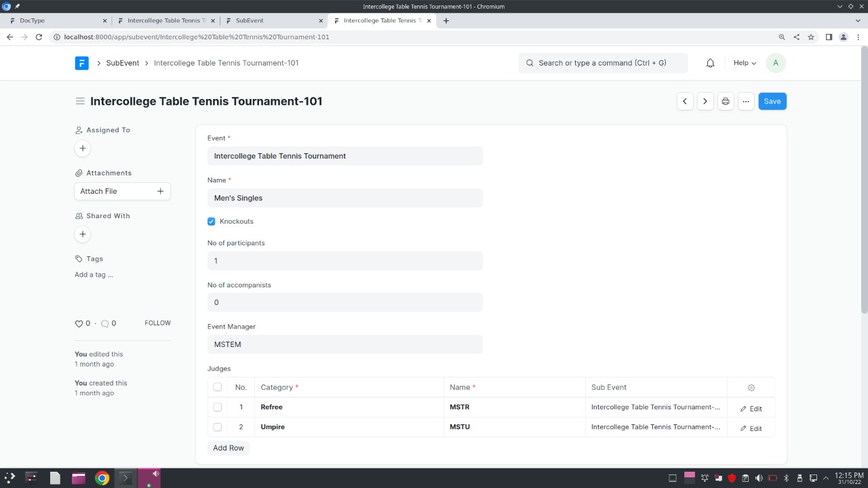Click the Refree category cell
Screen dimensions: 868x488
coord(349,407)
